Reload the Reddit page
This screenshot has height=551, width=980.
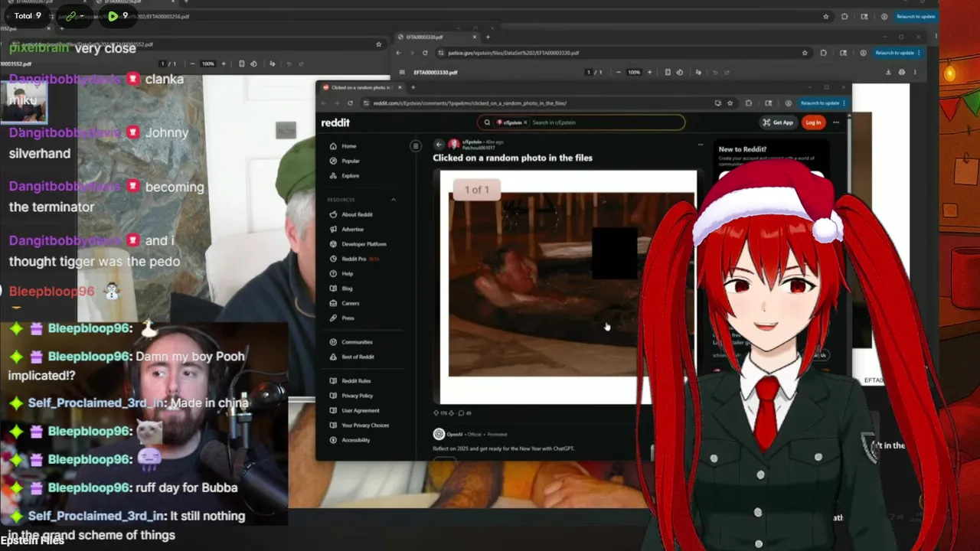coord(350,103)
